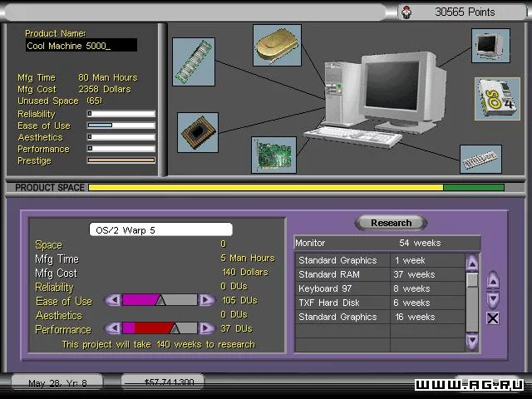The height and width of the screenshot is (399, 532).
Task: Select the OS 4 software box
Action: [x=497, y=99]
